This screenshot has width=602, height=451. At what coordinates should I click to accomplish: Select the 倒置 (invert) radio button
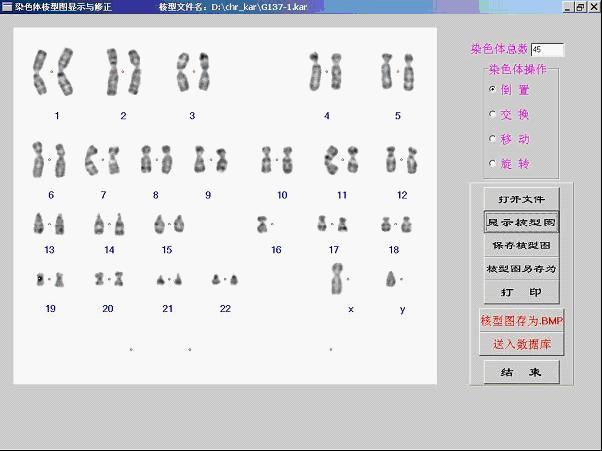[492, 89]
